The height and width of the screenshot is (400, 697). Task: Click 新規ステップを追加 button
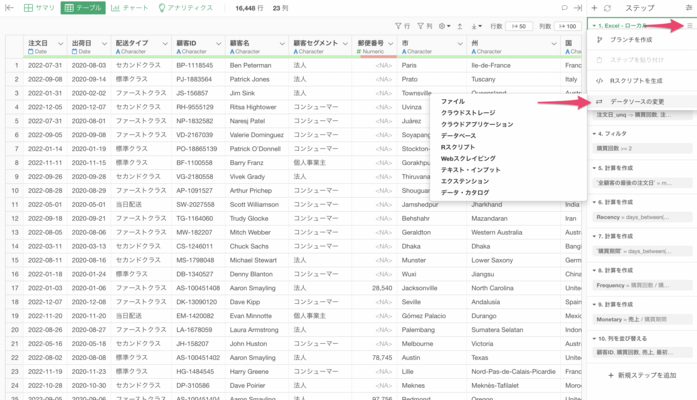642,375
